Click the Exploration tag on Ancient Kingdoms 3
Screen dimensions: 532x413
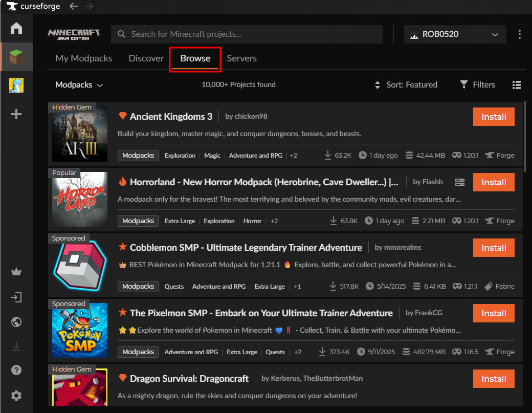point(180,156)
